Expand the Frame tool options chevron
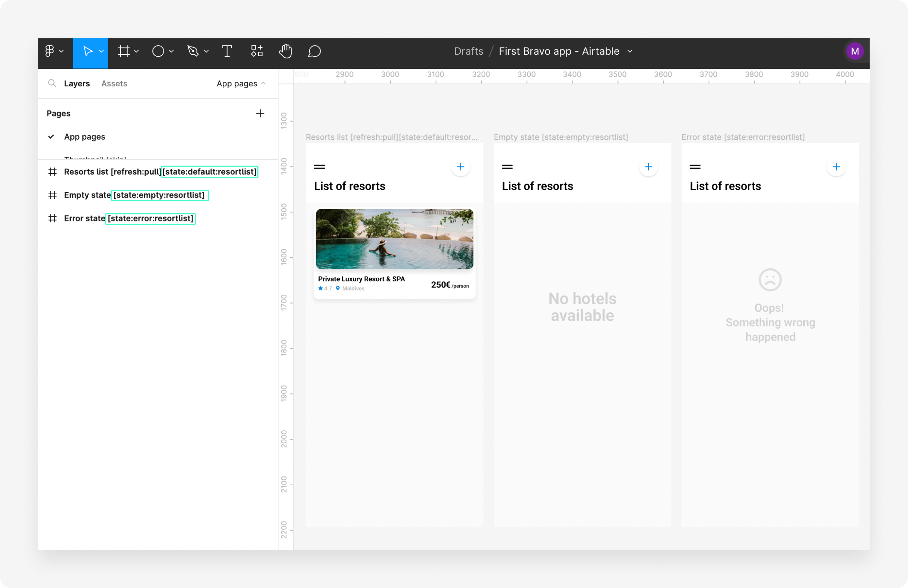The width and height of the screenshot is (908, 588). [137, 51]
